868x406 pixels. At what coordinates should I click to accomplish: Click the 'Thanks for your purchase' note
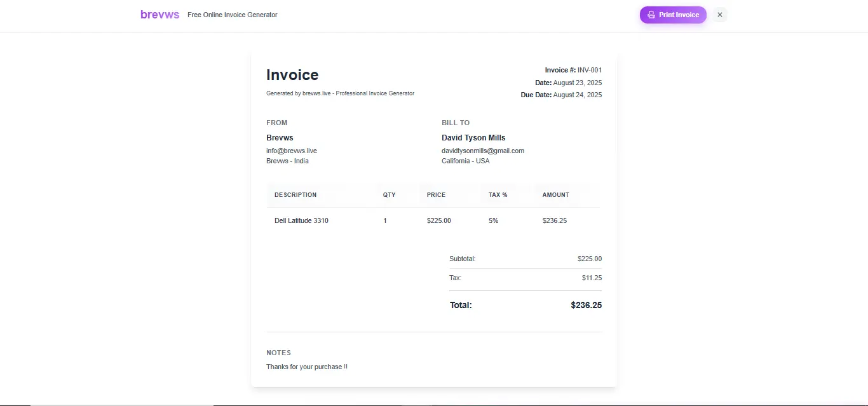click(307, 367)
